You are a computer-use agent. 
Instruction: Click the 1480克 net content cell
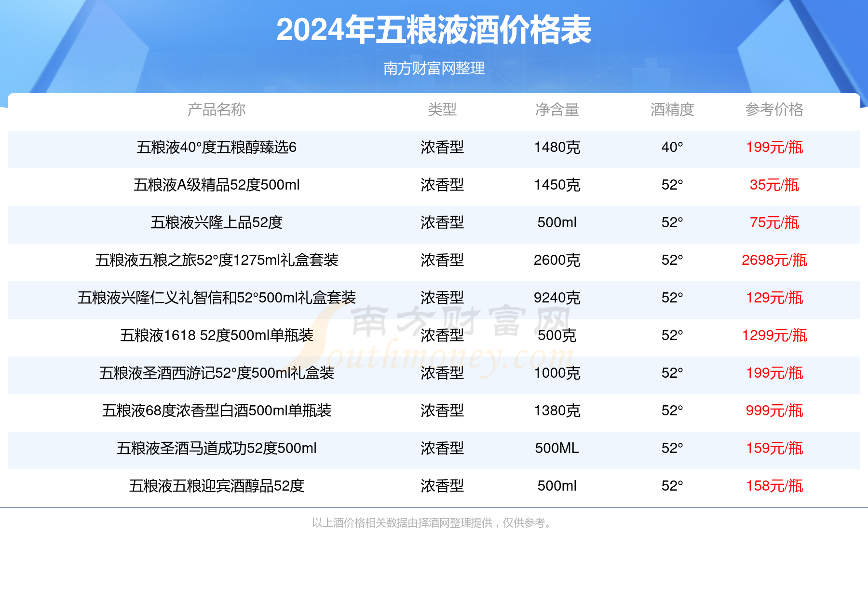[557, 147]
